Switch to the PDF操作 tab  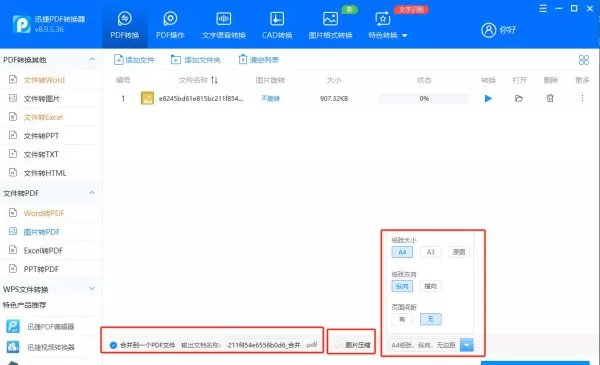pyautogui.click(x=170, y=25)
